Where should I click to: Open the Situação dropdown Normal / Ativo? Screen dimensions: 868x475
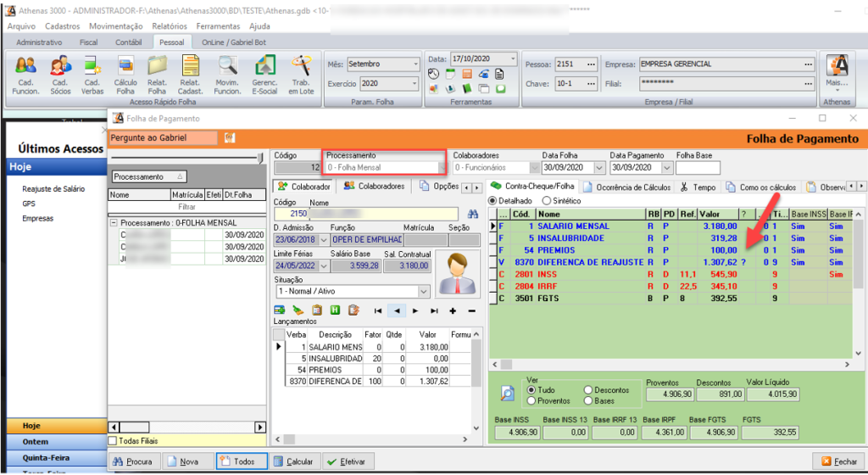tap(423, 291)
